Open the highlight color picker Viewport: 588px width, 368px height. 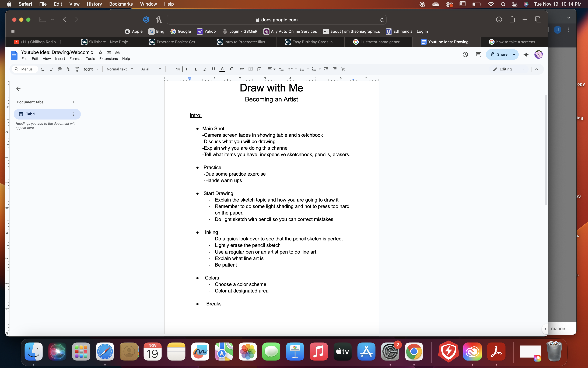tap(231, 69)
